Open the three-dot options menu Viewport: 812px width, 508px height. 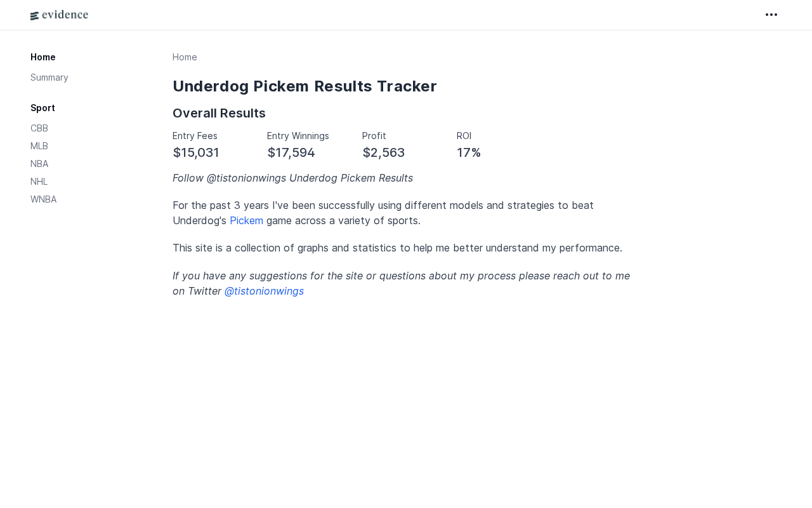point(771,15)
